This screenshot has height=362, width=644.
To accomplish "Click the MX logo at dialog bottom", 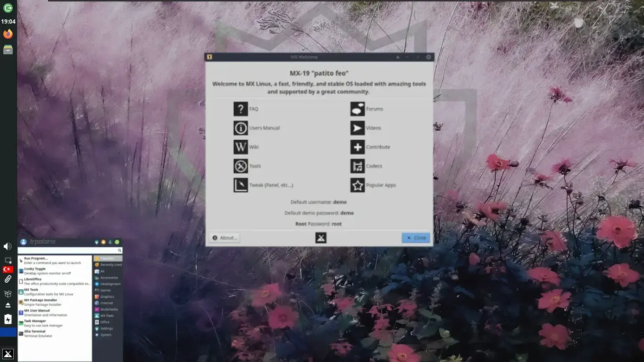I will coord(321,238).
